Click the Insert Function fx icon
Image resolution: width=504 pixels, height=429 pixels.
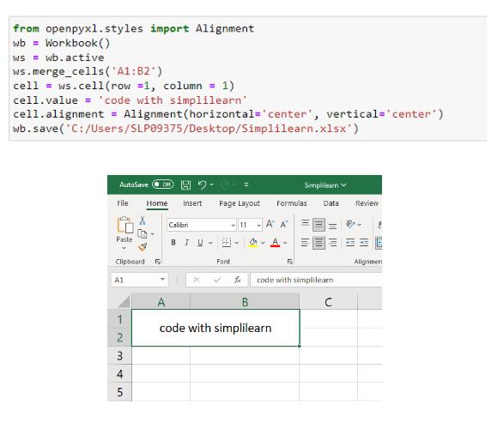238,280
